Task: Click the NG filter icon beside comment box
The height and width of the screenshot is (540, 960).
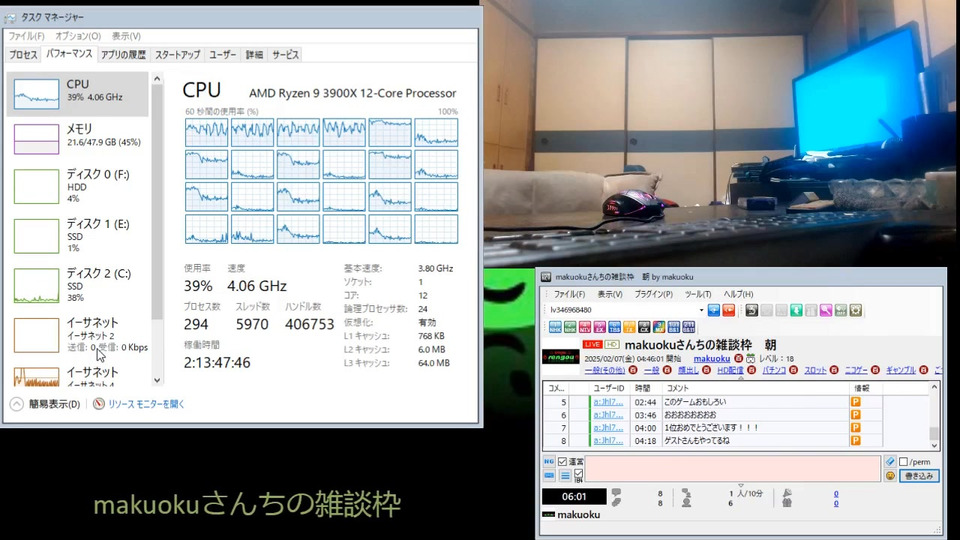Action: pos(549,462)
